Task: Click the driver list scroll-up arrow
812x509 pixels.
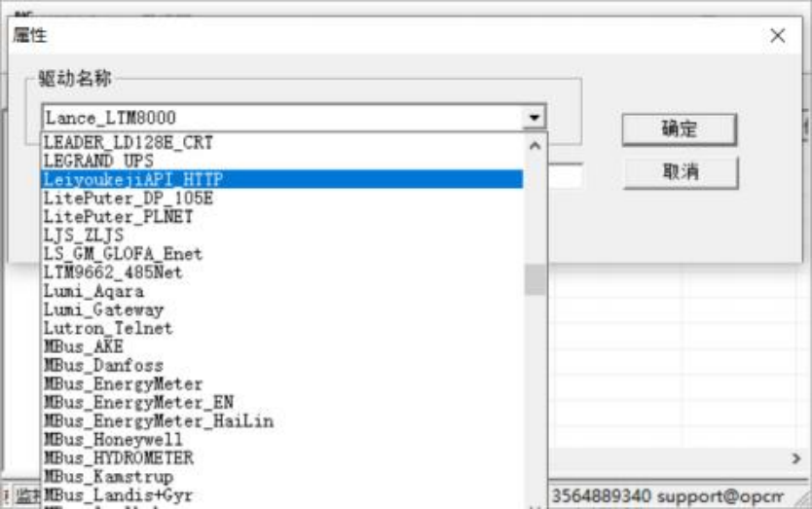Action: tap(535, 146)
